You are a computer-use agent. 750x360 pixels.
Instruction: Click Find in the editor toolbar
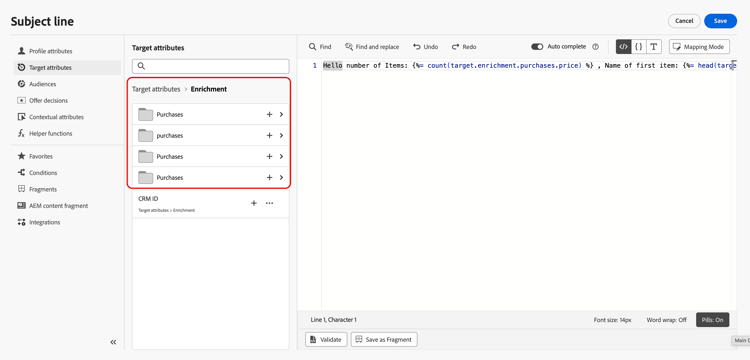[x=320, y=47]
